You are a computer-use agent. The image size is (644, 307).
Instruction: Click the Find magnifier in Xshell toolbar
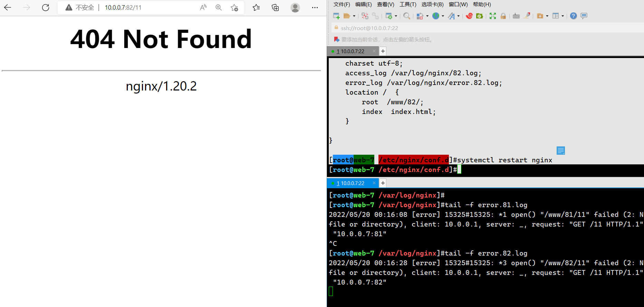pyautogui.click(x=407, y=16)
